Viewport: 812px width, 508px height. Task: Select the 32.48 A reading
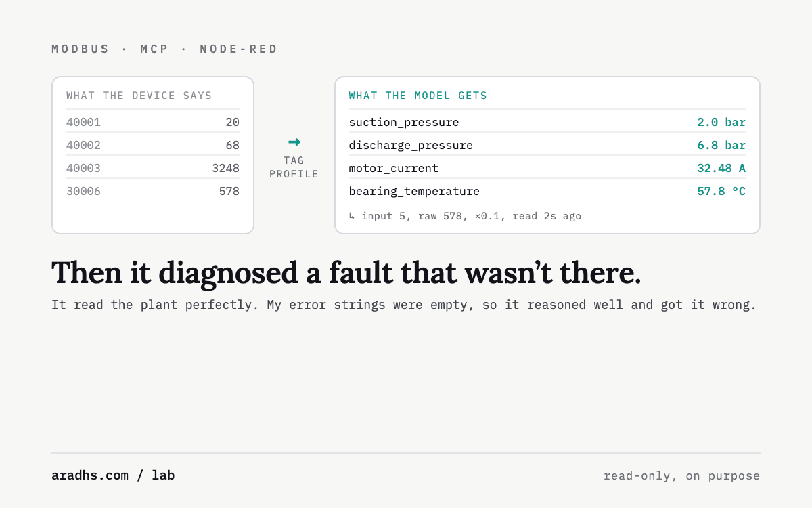pyautogui.click(x=721, y=169)
